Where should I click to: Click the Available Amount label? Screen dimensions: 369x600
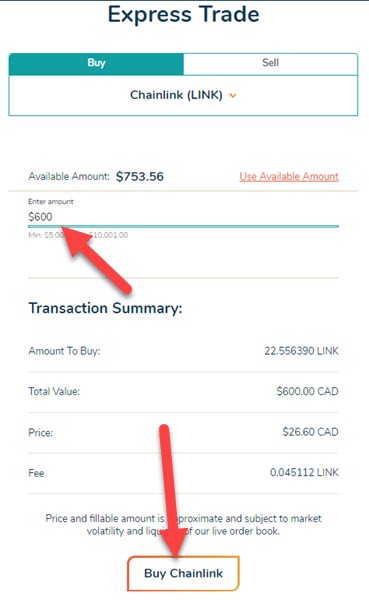pyautogui.click(x=69, y=176)
